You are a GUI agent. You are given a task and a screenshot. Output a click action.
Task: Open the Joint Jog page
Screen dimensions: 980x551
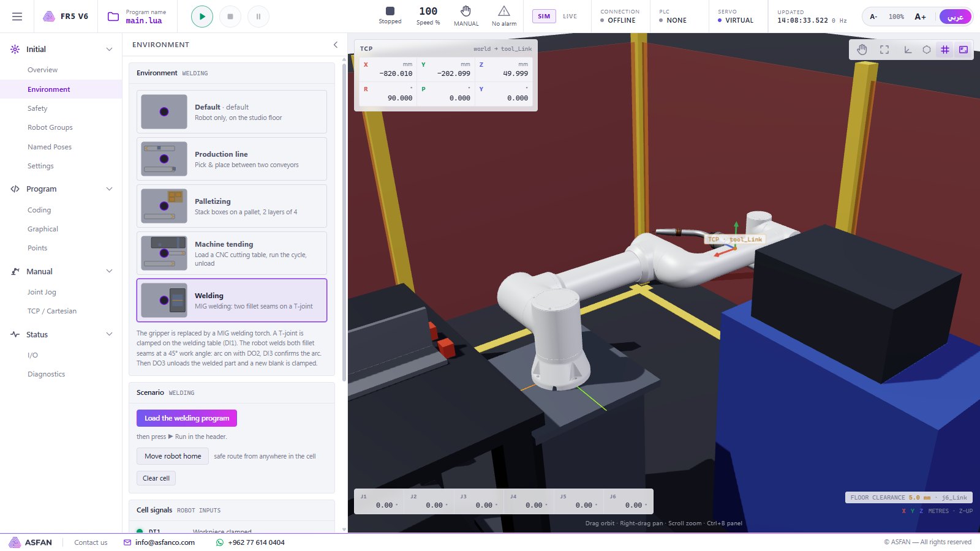point(42,292)
